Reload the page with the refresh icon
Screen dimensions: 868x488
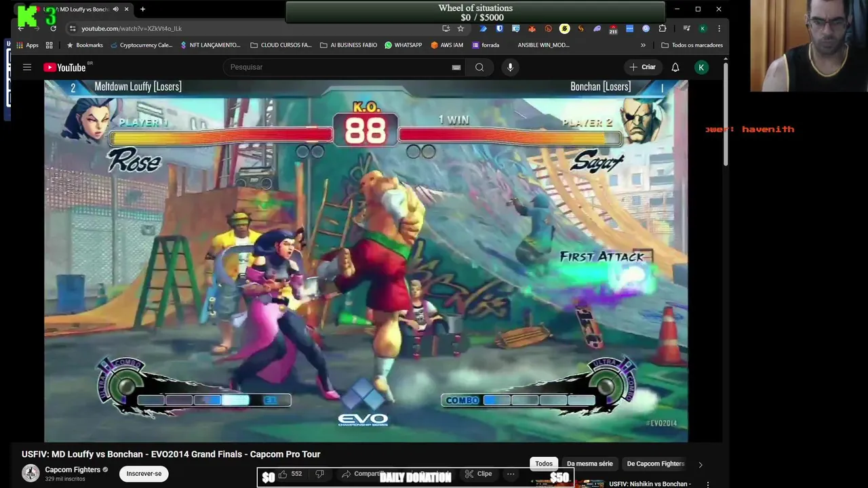pos(53,28)
